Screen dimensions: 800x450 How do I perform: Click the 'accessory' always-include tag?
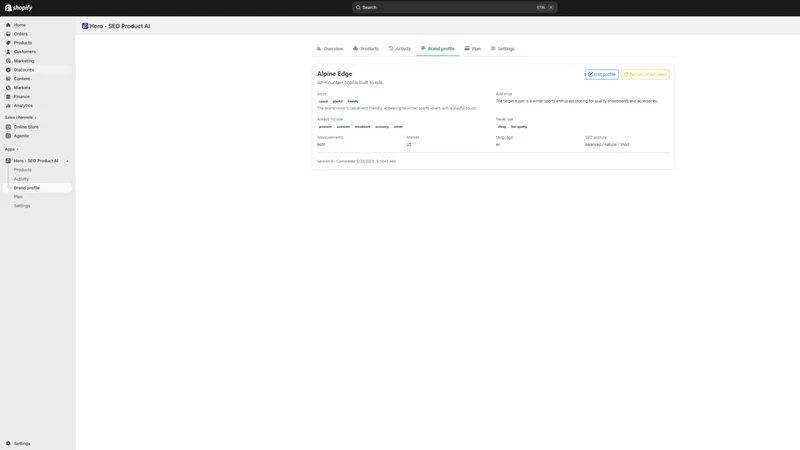tap(382, 127)
